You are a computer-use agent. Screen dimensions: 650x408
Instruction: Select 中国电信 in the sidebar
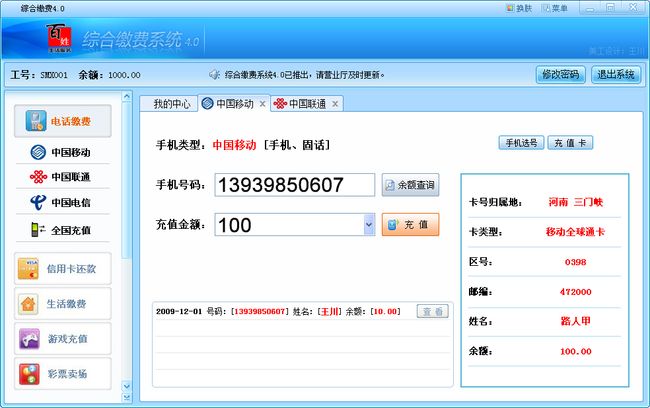61,202
